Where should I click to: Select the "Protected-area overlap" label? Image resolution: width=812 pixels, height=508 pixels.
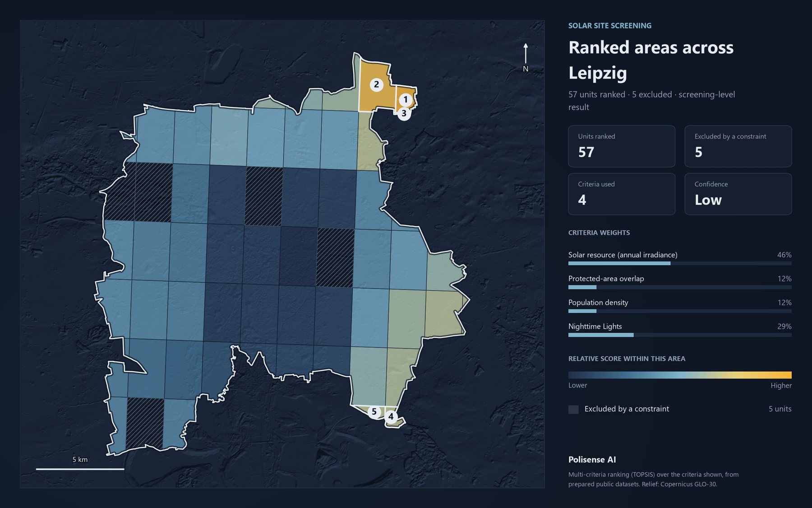pyautogui.click(x=606, y=279)
